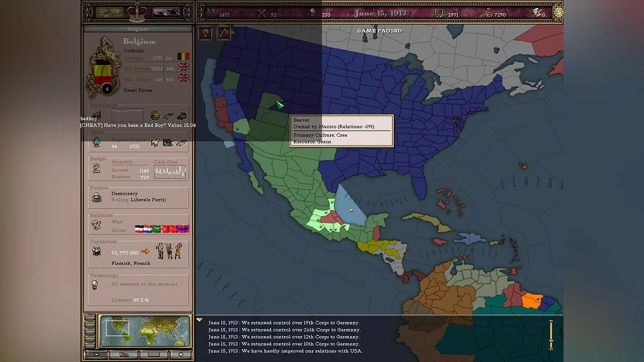Click the ledger graph button below minimap

[123, 354]
